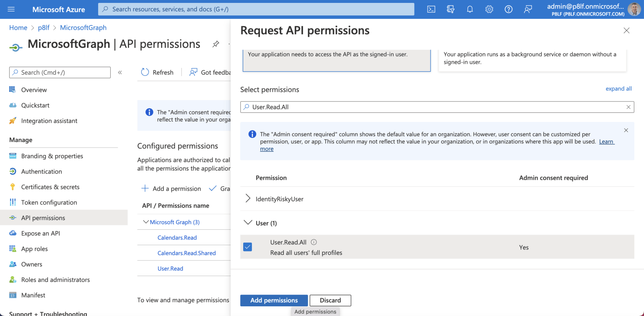The width and height of the screenshot is (644, 316).
Task: Uncheck the User.Read.All permission checkbox
Action: tap(247, 247)
